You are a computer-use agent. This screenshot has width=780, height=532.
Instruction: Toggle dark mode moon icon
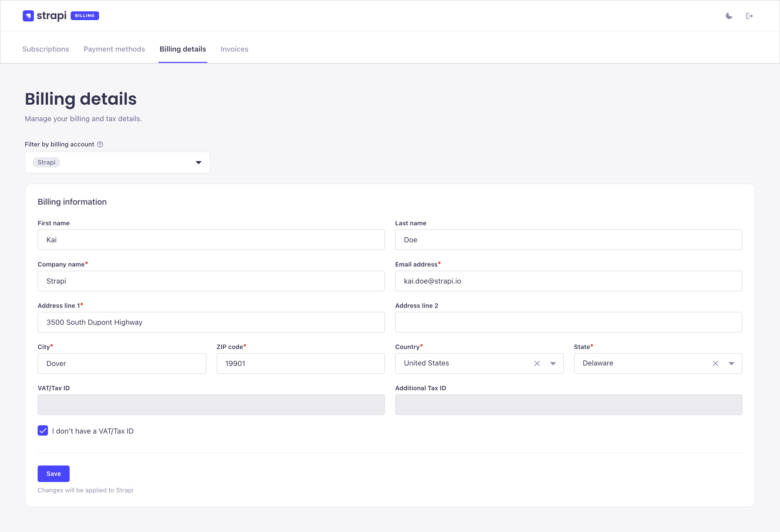pos(729,16)
